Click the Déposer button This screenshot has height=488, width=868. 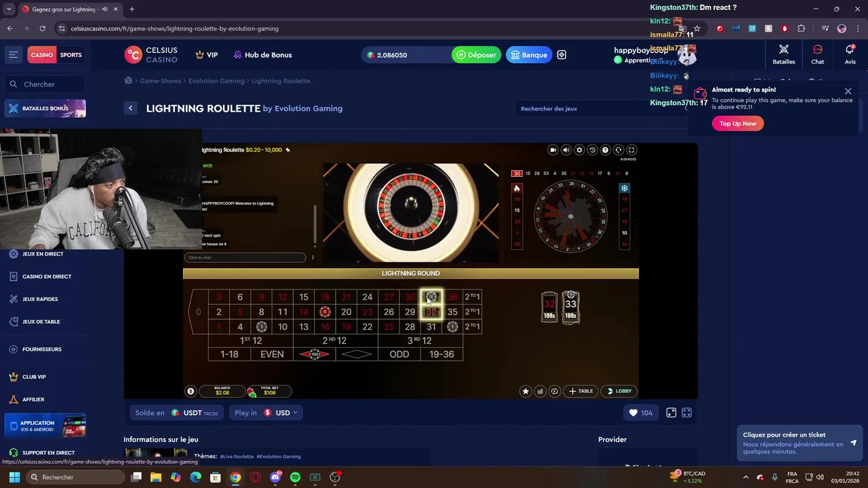pos(476,55)
